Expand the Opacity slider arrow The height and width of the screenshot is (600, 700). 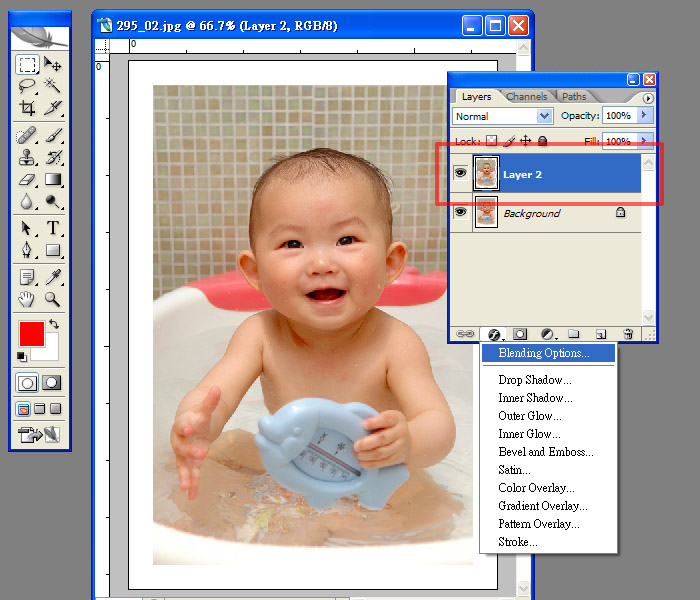pyautogui.click(x=645, y=117)
